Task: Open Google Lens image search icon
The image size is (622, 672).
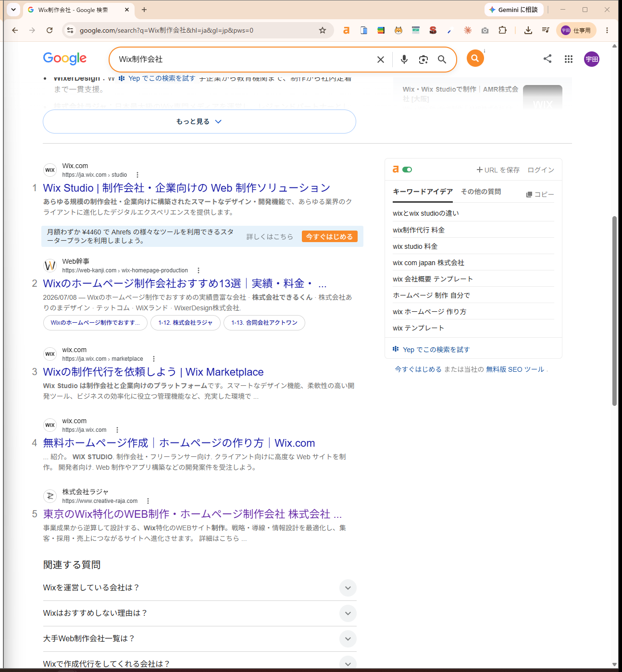Action: [x=423, y=60]
